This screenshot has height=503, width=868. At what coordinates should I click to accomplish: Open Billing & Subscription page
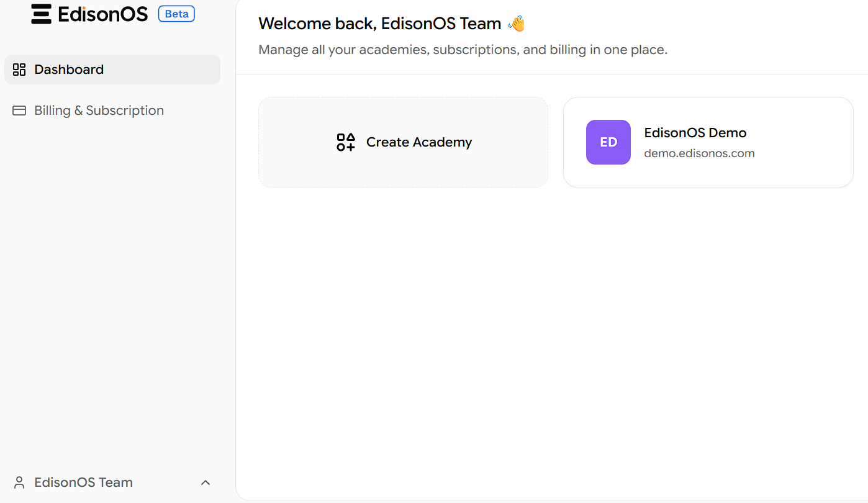(x=112, y=111)
